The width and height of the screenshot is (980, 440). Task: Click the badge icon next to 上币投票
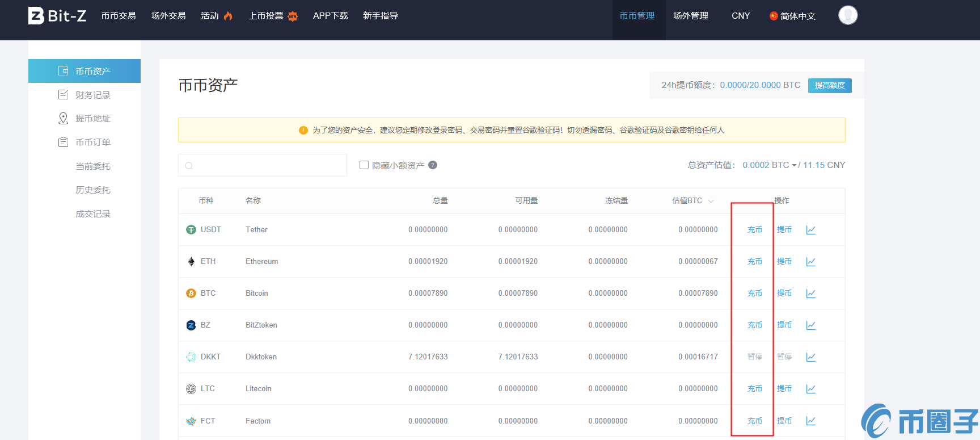tap(293, 16)
